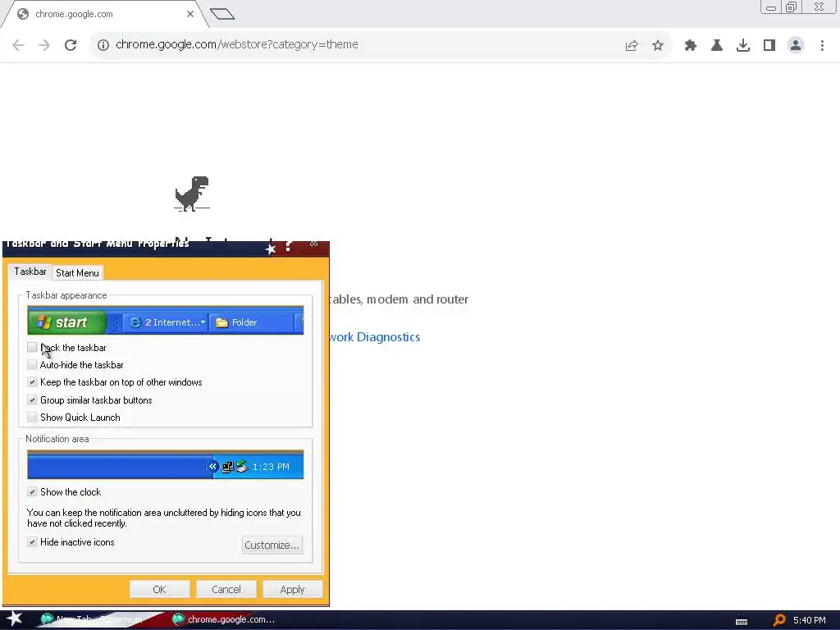This screenshot has height=630, width=840.
Task: Select chrome.google.com taskbar button
Action: [224, 619]
